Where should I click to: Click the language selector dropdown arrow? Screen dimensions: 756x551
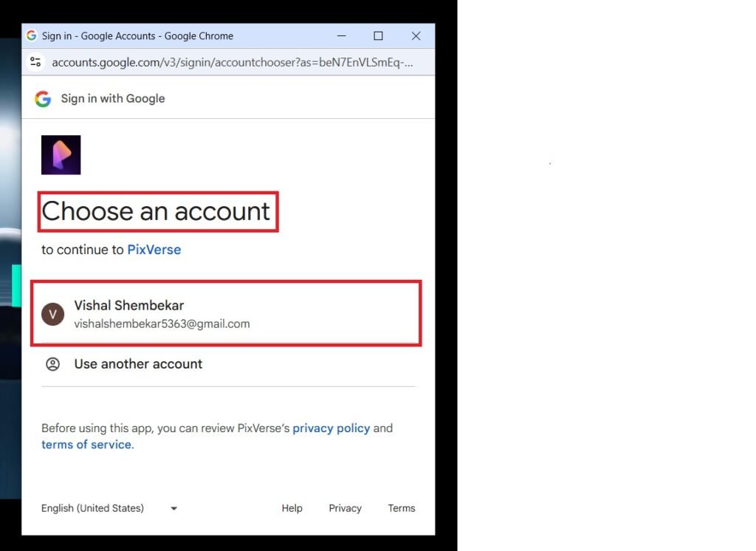[173, 508]
